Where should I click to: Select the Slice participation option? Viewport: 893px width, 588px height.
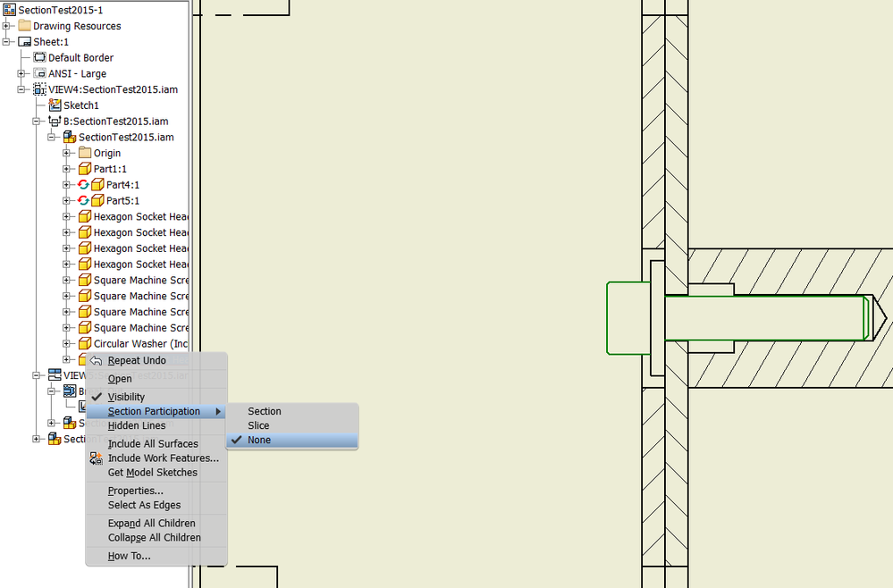257,425
